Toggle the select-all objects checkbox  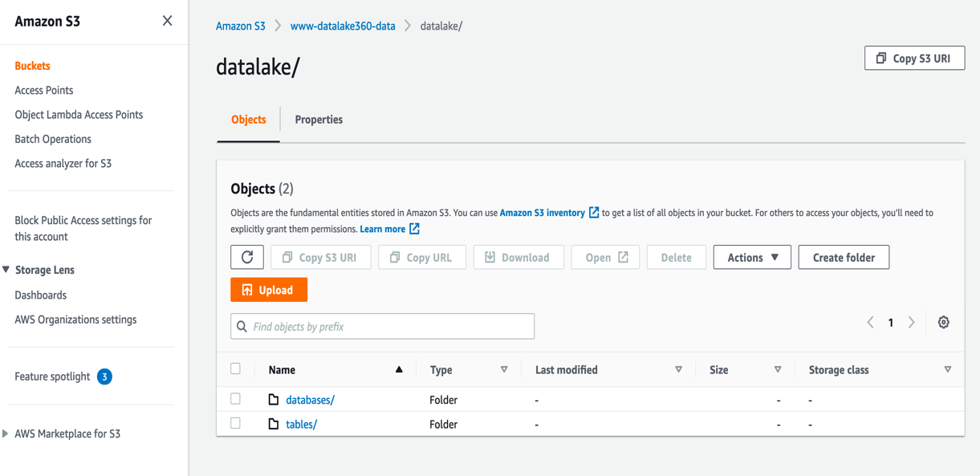[235, 369]
